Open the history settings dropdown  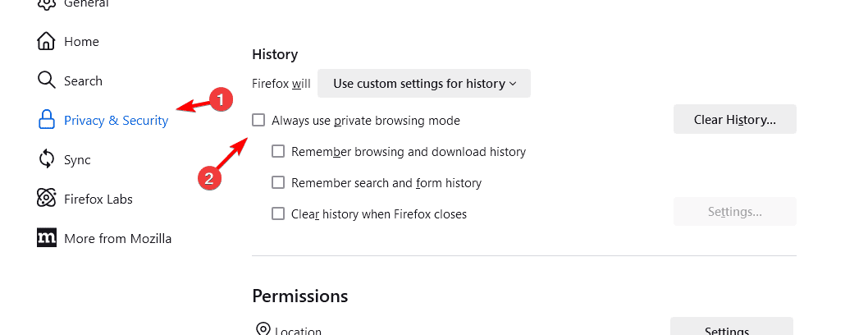click(x=424, y=83)
